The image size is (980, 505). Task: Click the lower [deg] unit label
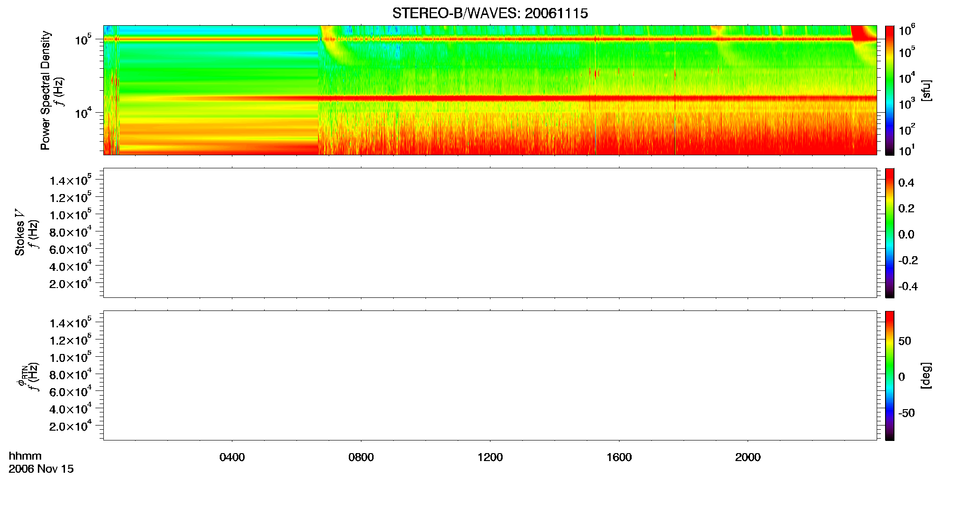click(926, 375)
